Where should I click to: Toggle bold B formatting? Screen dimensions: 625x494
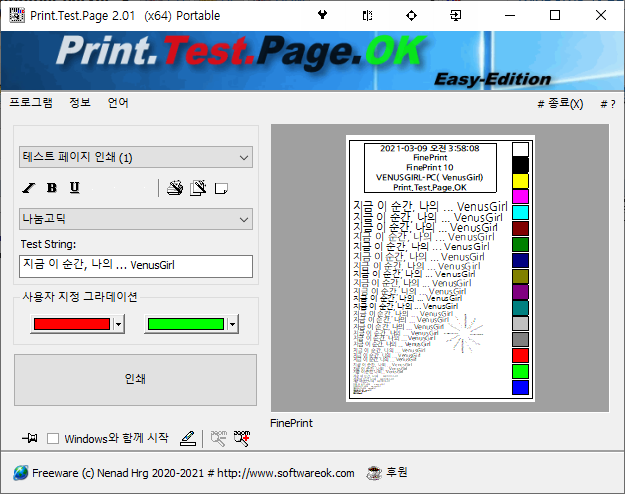(x=52, y=187)
